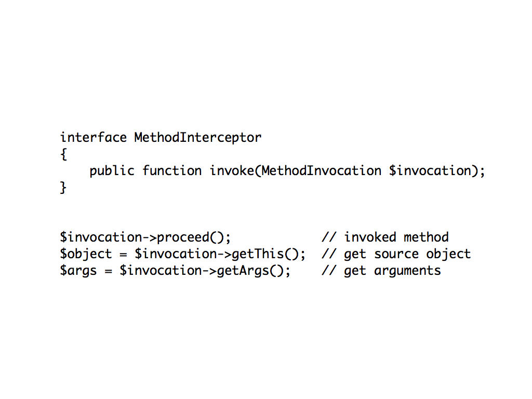This screenshot has height=399, width=532.
Task: Click the '// invoked method' comment
Action: coord(385,237)
